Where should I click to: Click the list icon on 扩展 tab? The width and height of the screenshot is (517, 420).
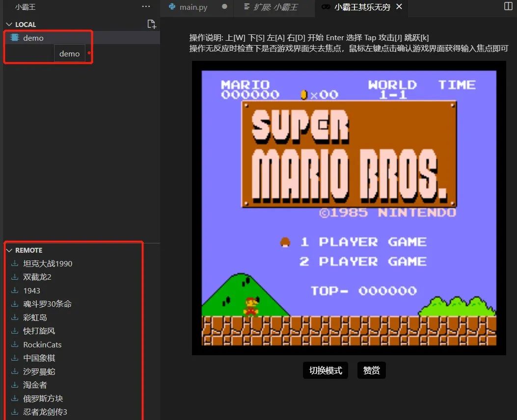pyautogui.click(x=246, y=6)
